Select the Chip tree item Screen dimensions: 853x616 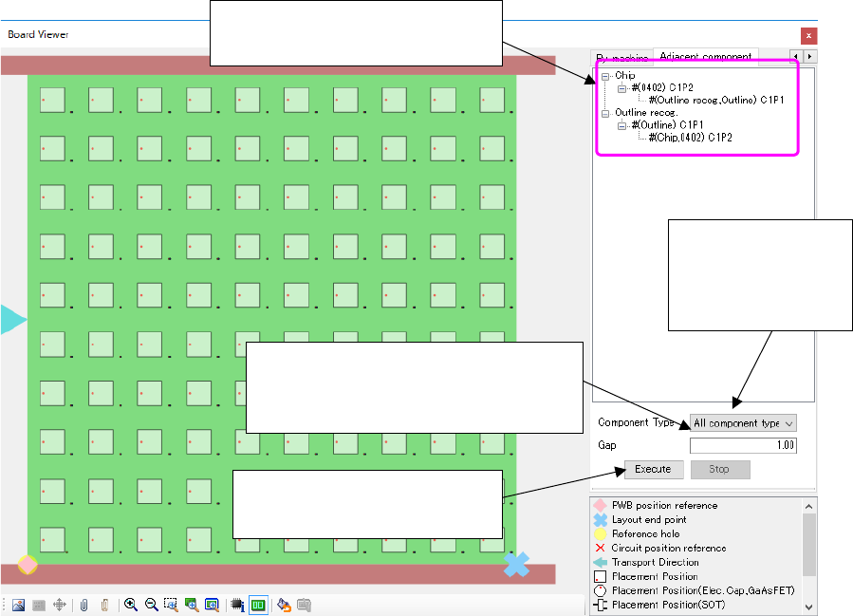[624, 76]
